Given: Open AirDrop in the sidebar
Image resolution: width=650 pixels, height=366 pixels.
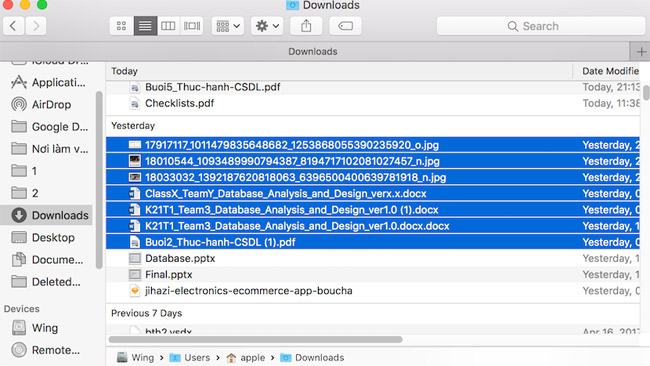Looking at the screenshot, I should [51, 104].
